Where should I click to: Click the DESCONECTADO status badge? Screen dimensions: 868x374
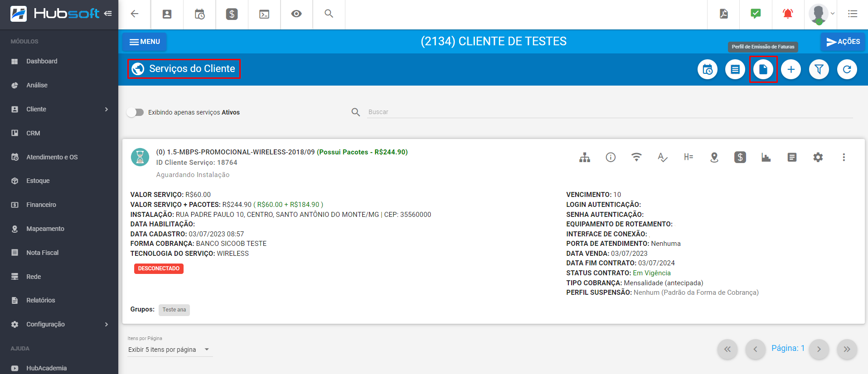159,269
